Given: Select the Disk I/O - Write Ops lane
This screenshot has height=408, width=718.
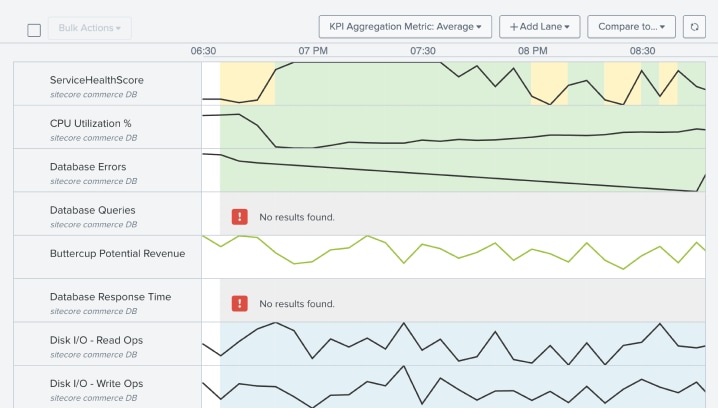Looking at the screenshot, I should pos(96,384).
